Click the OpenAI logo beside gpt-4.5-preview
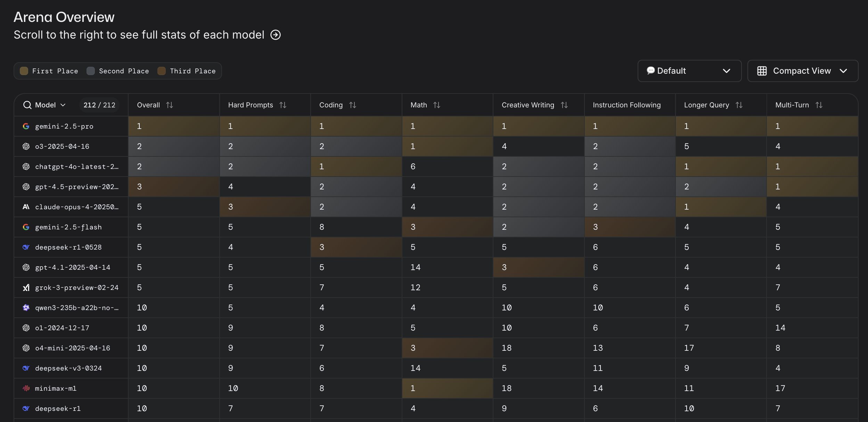Screen dimensions: 868x422 [26, 187]
